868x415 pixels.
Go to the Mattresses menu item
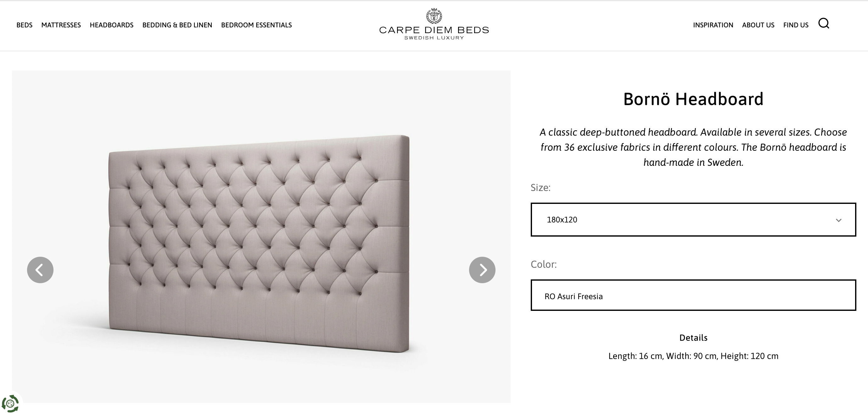61,25
